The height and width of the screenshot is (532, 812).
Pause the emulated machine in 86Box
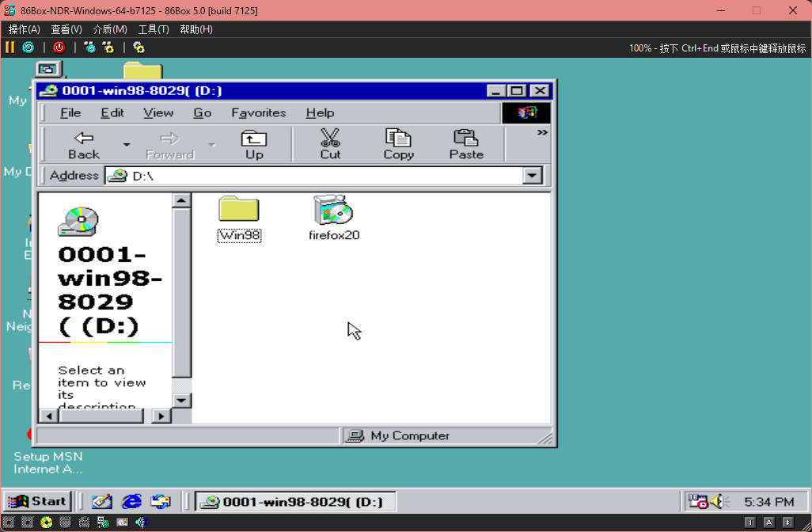point(9,47)
